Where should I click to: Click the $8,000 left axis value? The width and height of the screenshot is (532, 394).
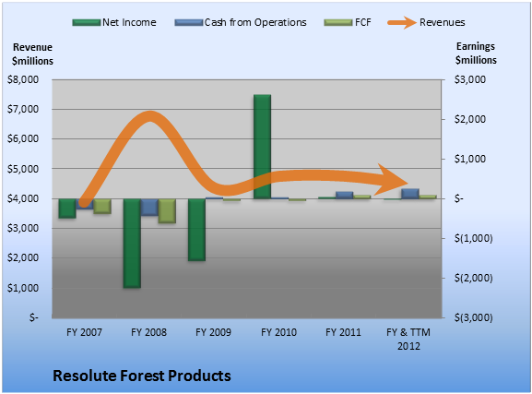[23, 79]
